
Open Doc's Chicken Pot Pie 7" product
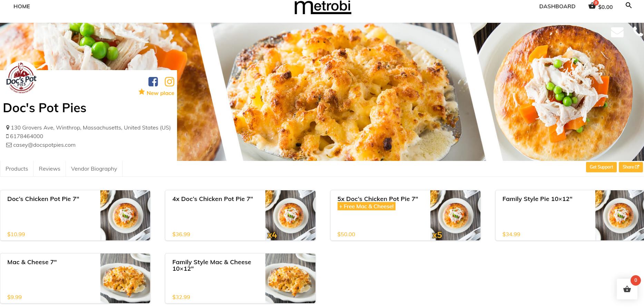coord(43,199)
